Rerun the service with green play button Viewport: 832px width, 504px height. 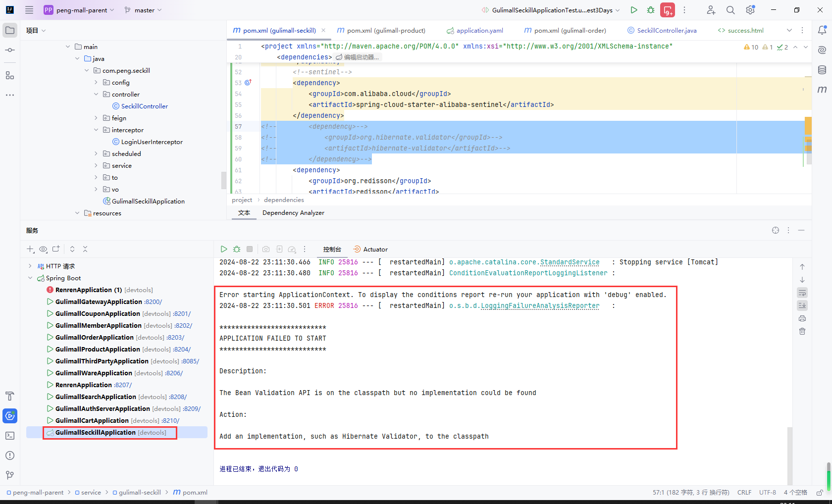point(224,249)
